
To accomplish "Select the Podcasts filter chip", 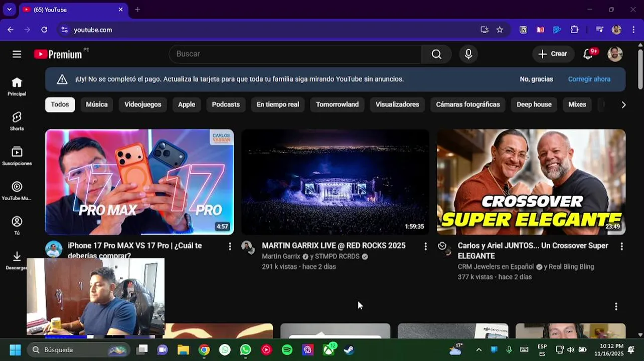I will click(226, 104).
